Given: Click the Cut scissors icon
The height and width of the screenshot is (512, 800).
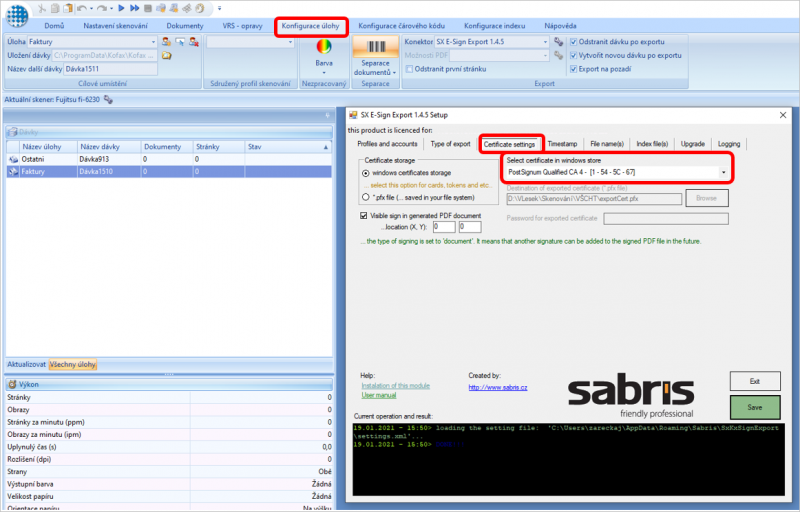Looking at the screenshot, I should (42, 8).
